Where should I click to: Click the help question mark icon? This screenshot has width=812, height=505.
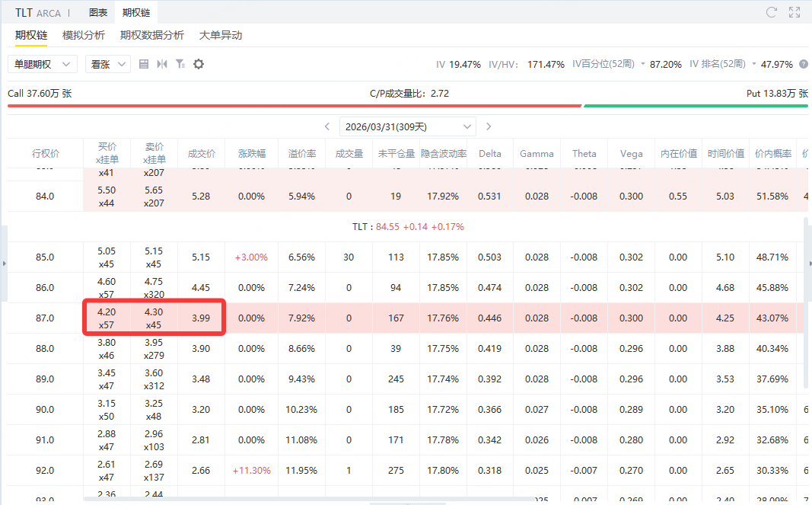point(804,65)
